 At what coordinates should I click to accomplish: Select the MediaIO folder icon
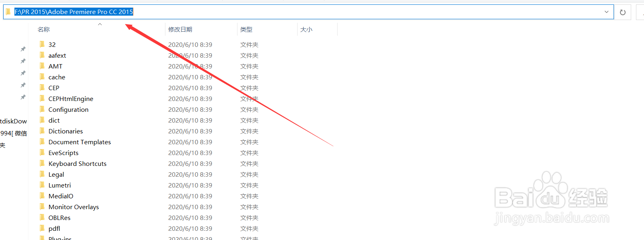point(42,196)
